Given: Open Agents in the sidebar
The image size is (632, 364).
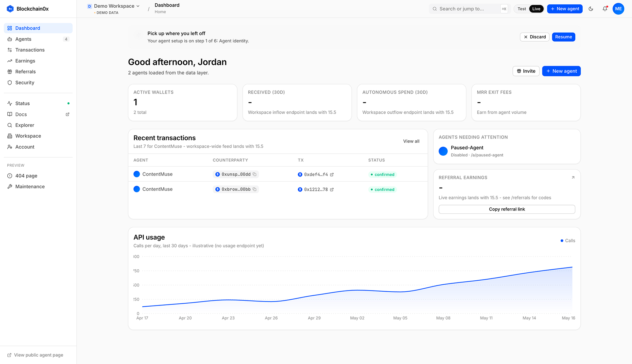Looking at the screenshot, I should (x=38, y=39).
